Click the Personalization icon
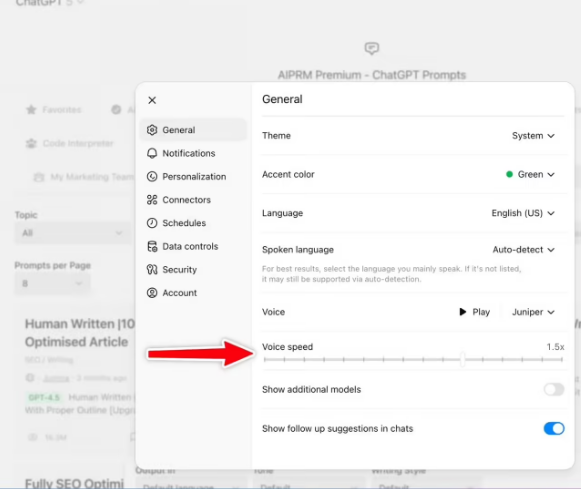This screenshot has width=581, height=489. tap(152, 177)
